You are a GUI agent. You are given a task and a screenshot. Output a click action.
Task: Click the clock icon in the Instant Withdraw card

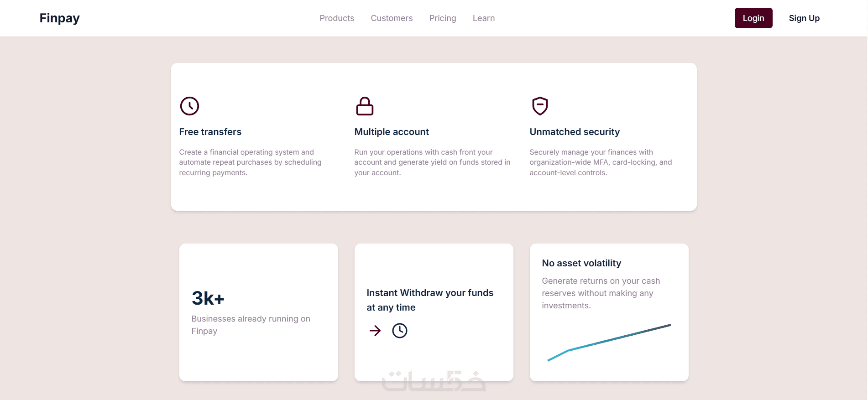pos(400,331)
